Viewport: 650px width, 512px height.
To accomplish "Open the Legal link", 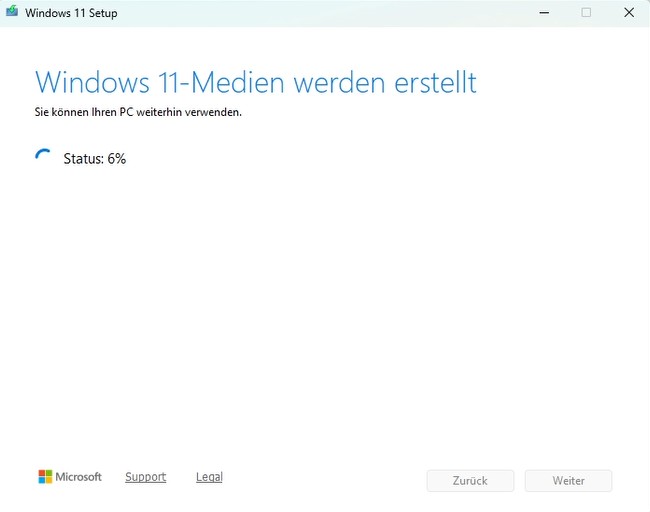I will (209, 477).
